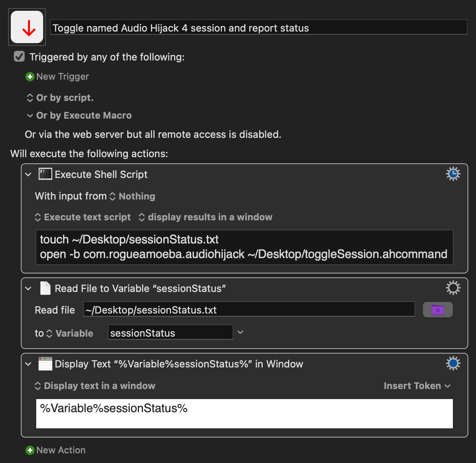Screen dimensions: 476x463
Task: Select the Display Text in Window action title
Action: [179, 364]
